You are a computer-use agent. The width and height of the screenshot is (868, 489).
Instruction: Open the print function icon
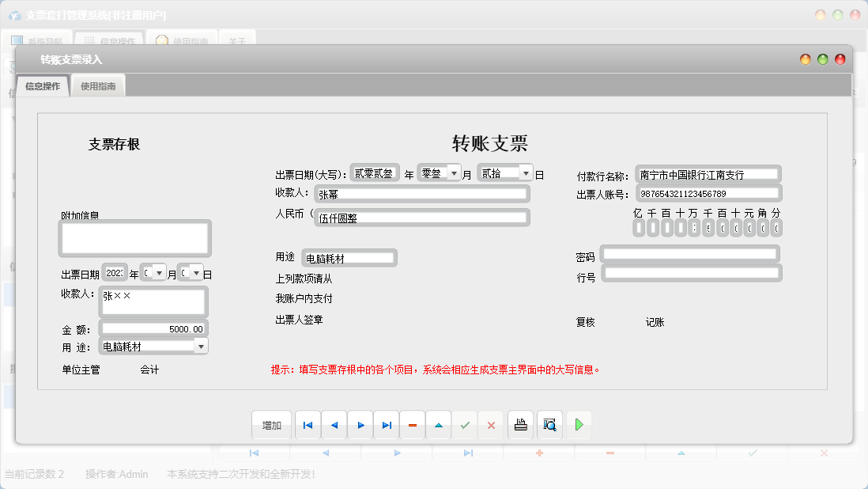click(519, 425)
